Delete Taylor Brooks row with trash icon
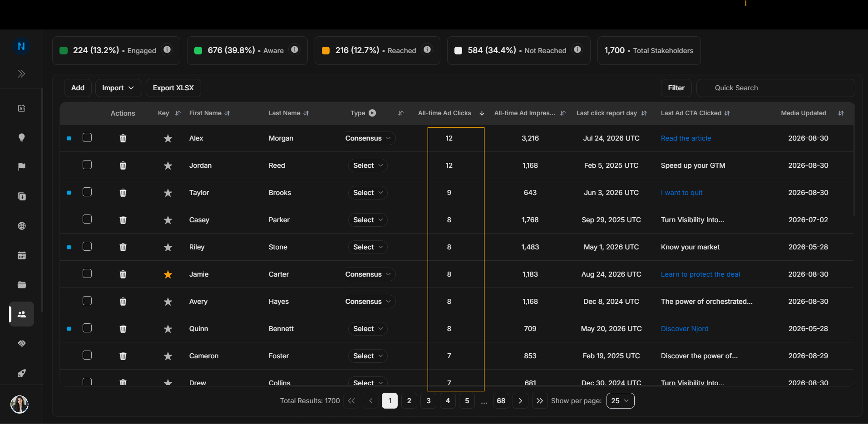The height and width of the screenshot is (424, 868). [123, 193]
